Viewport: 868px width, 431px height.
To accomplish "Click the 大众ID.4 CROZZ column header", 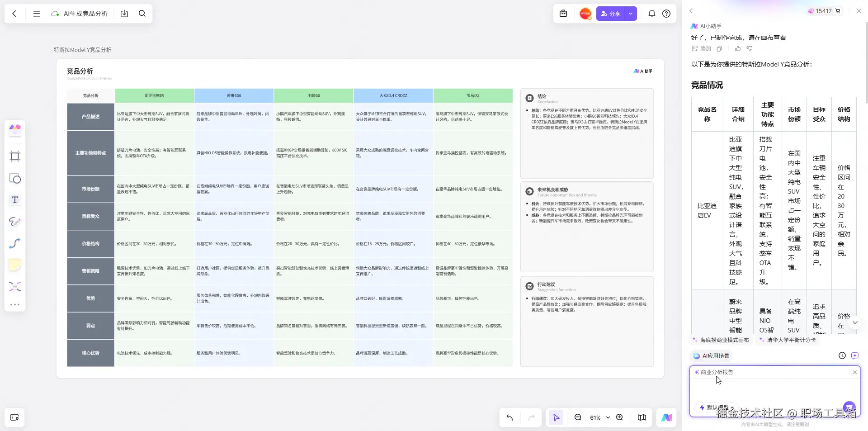I will (x=393, y=95).
